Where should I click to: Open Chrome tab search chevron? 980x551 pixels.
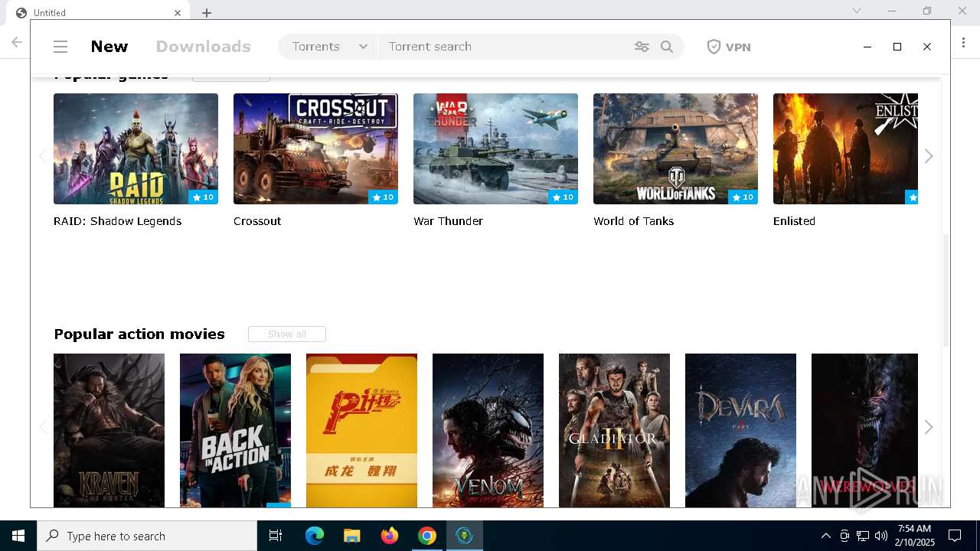857,11
